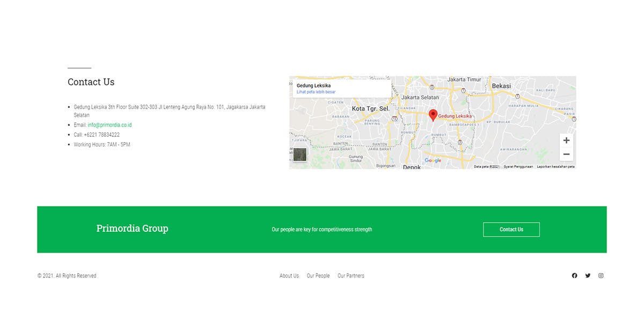Viewport: 644px width, 331px height.
Task: Open the Instagram social icon in footer
Action: click(601, 276)
